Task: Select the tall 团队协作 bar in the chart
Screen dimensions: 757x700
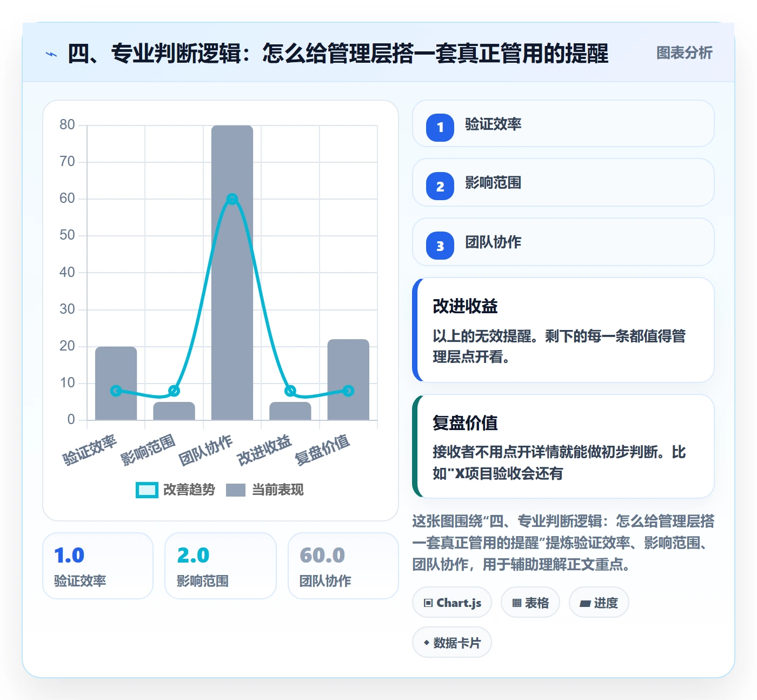Action: coord(232,273)
